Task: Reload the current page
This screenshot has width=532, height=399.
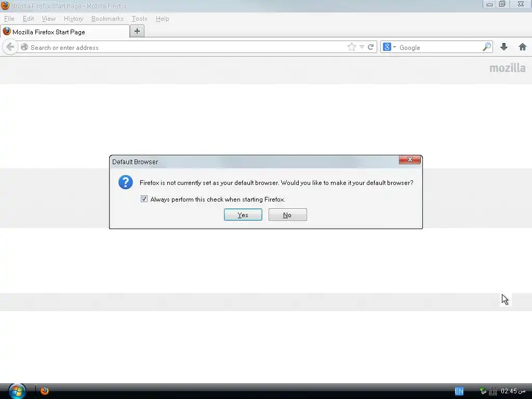Action: (371, 47)
